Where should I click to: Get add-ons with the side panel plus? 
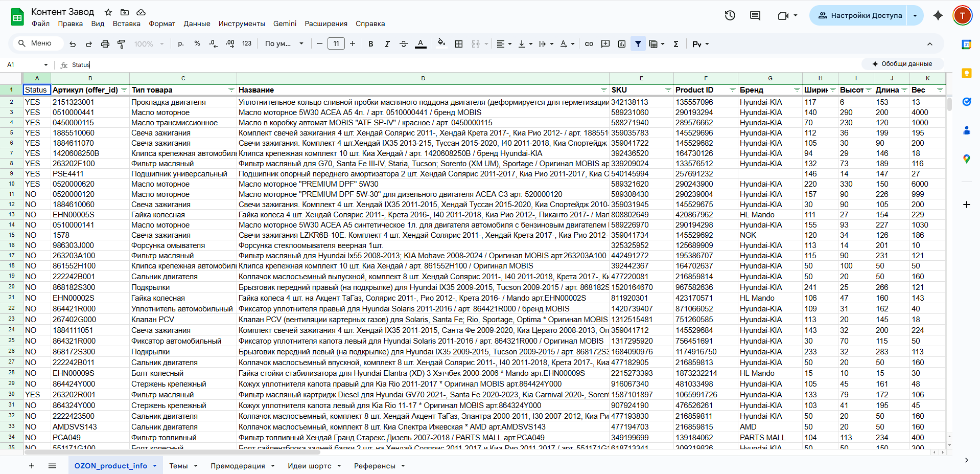967,205
